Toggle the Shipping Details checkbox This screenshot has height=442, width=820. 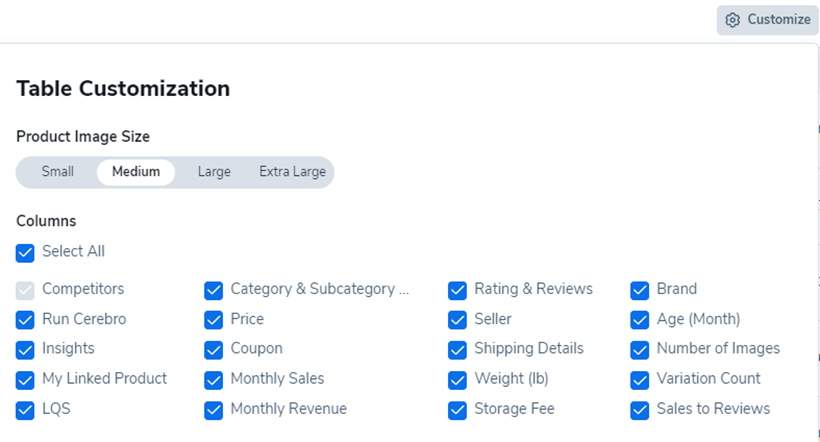pyautogui.click(x=457, y=350)
